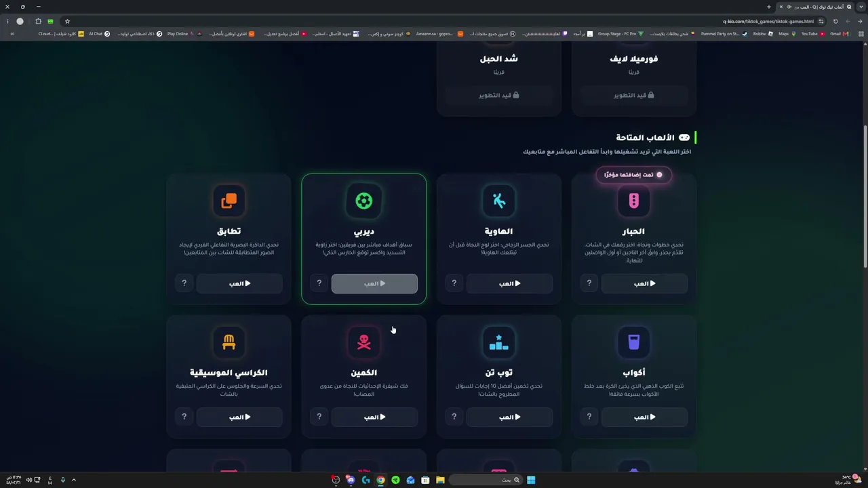Screen dimensions: 868x488
Task: Open Discord from the taskbar
Action: [351, 480]
